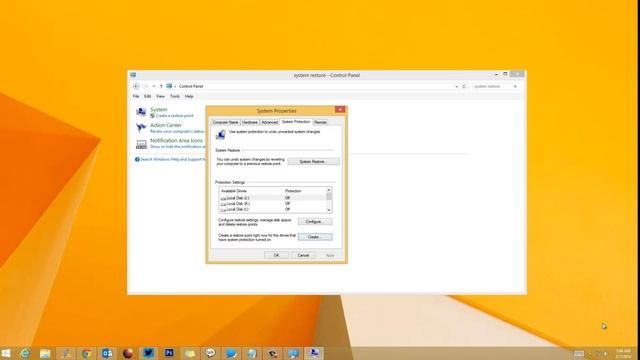
Task: Clear the Control Panel search box
Action: click(x=515, y=87)
